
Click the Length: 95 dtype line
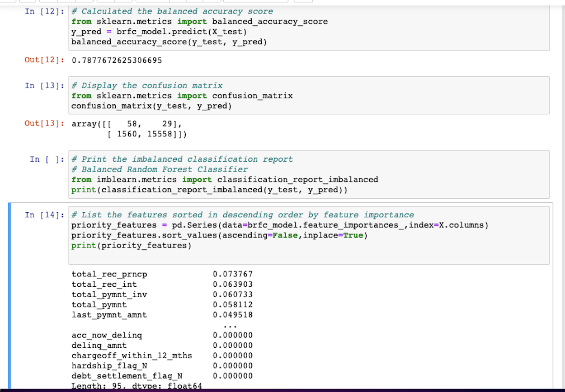136,385
